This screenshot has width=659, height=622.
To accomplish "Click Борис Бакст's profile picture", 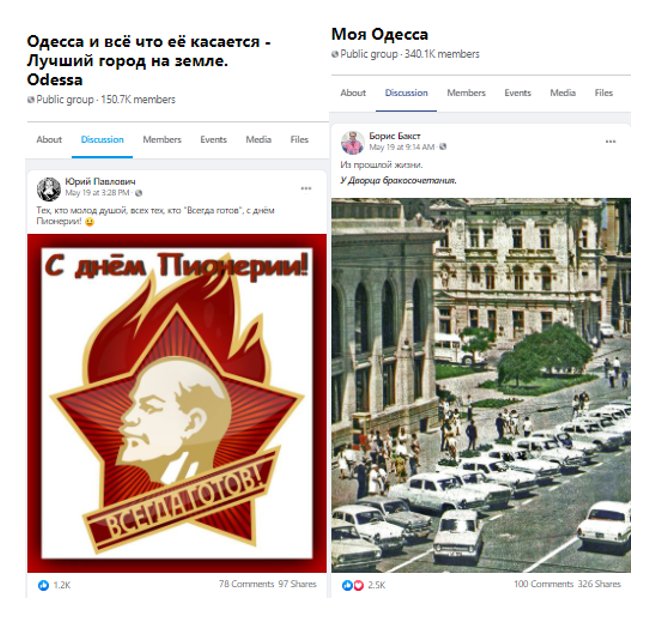I will [352, 142].
